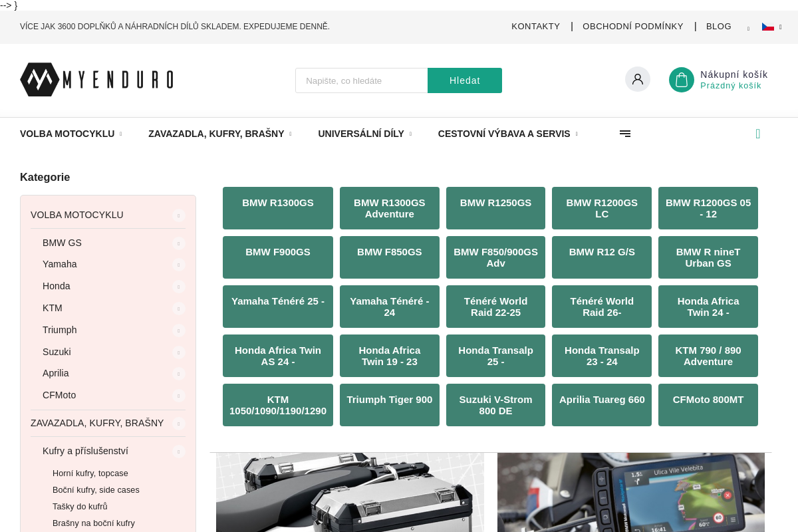
Task: Open the shopping cart bag icon
Action: [x=682, y=80]
